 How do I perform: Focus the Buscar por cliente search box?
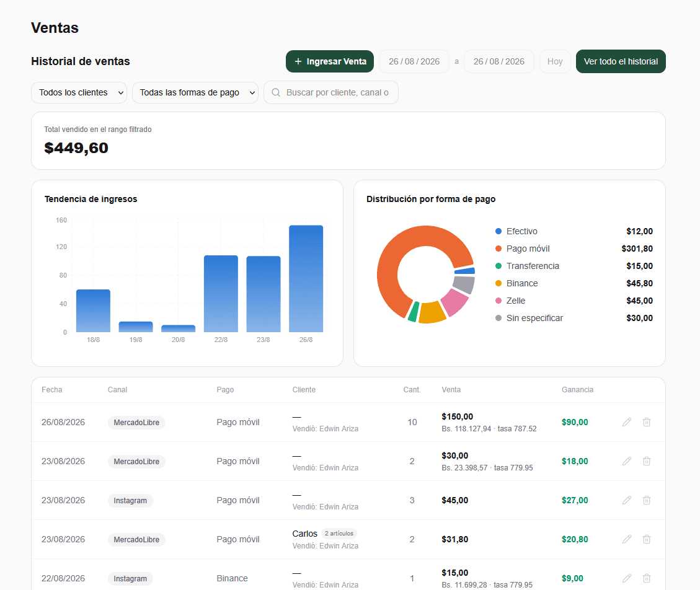click(331, 92)
